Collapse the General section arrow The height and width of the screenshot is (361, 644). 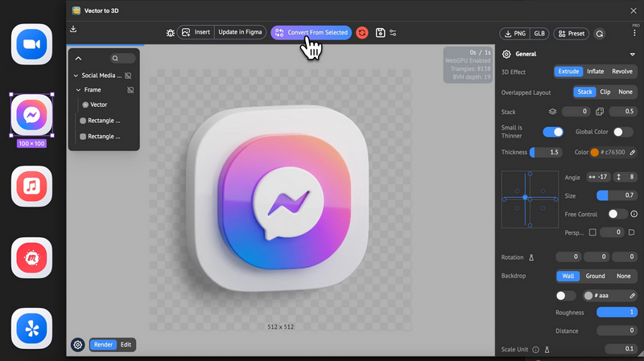[x=633, y=54]
